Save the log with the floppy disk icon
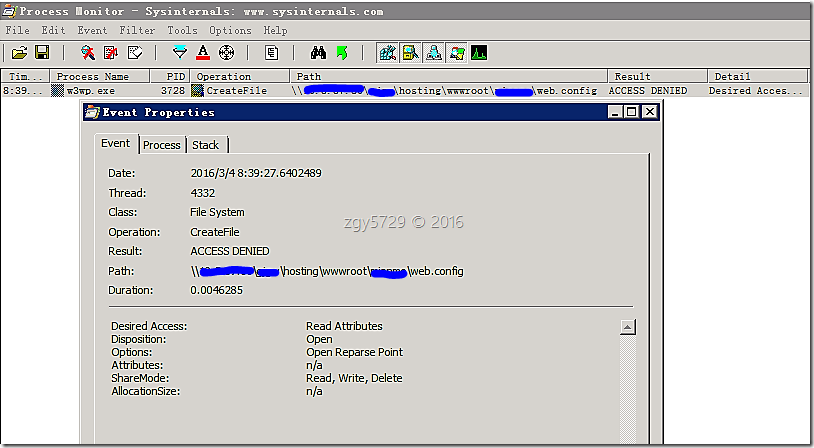This screenshot has height=448, width=814. tap(42, 52)
